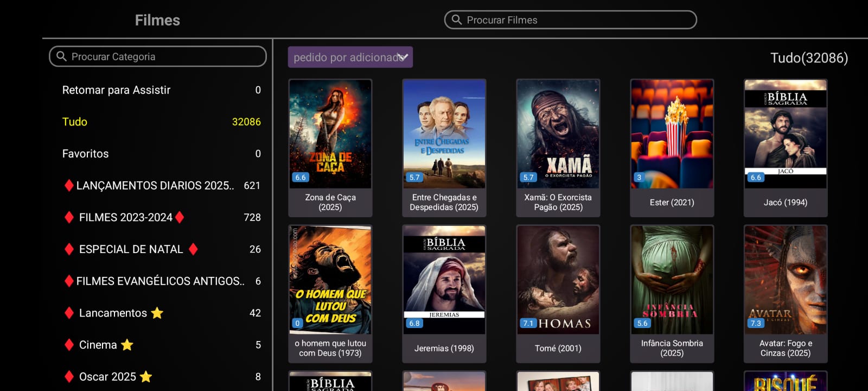Click the red diamond before ESPECIAL DE NATAL
The height and width of the screenshot is (391, 868).
click(x=69, y=249)
